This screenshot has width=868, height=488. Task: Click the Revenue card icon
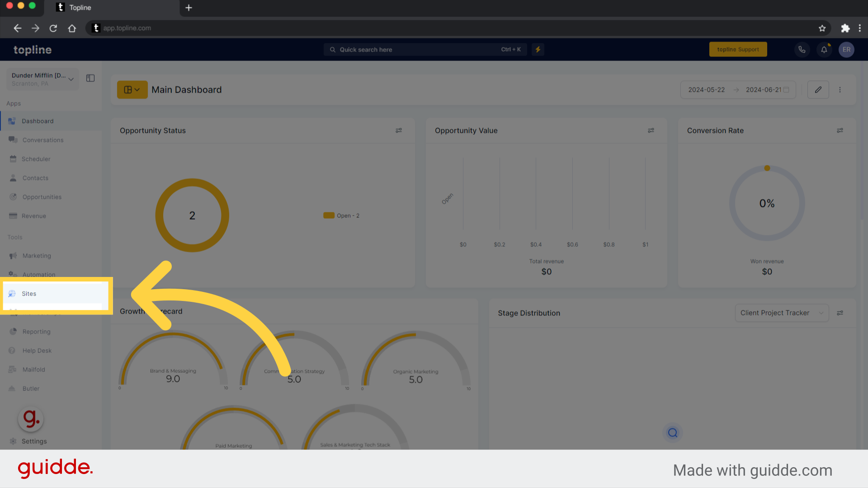coord(13,216)
